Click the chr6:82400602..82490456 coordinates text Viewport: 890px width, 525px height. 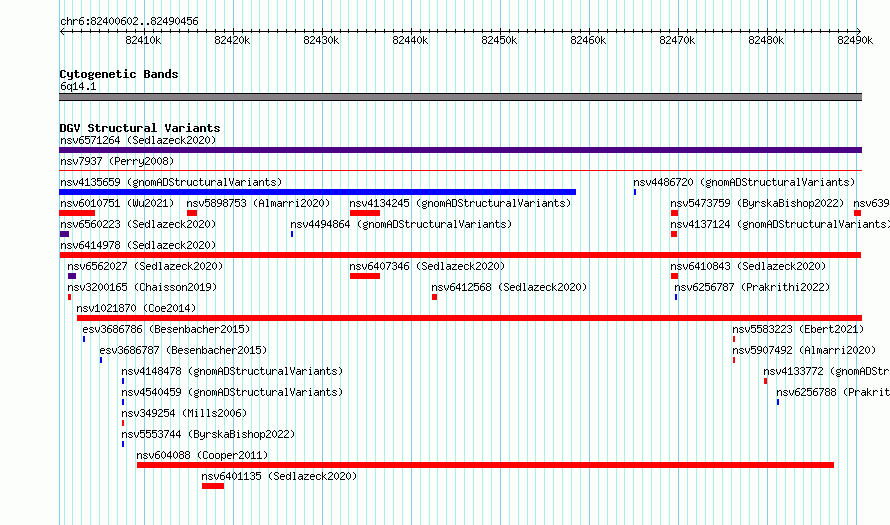pyautogui.click(x=129, y=21)
